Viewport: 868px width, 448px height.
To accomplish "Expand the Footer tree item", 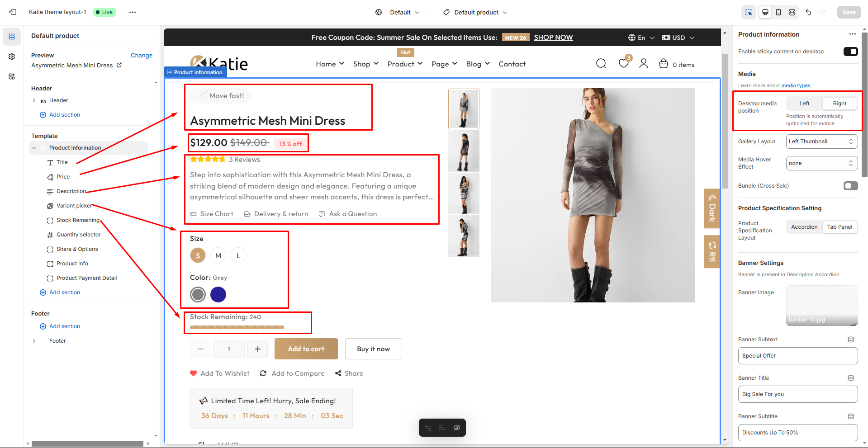I will (34, 340).
